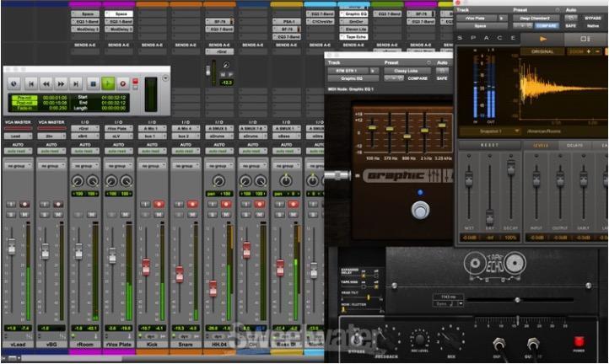This screenshot has width=609, height=364.
Task: Click the Rewind button in the transport
Action: [46, 83]
